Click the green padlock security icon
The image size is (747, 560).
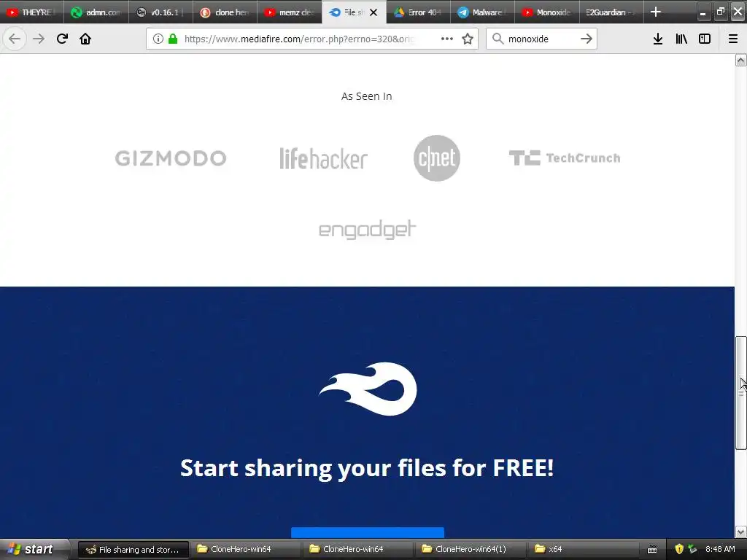click(173, 39)
